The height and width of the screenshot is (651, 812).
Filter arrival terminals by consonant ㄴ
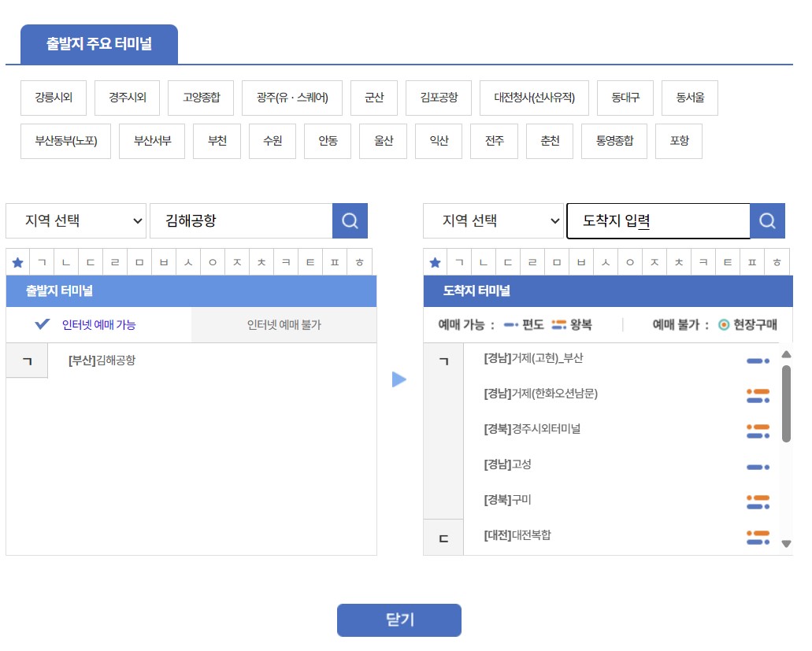click(x=483, y=262)
